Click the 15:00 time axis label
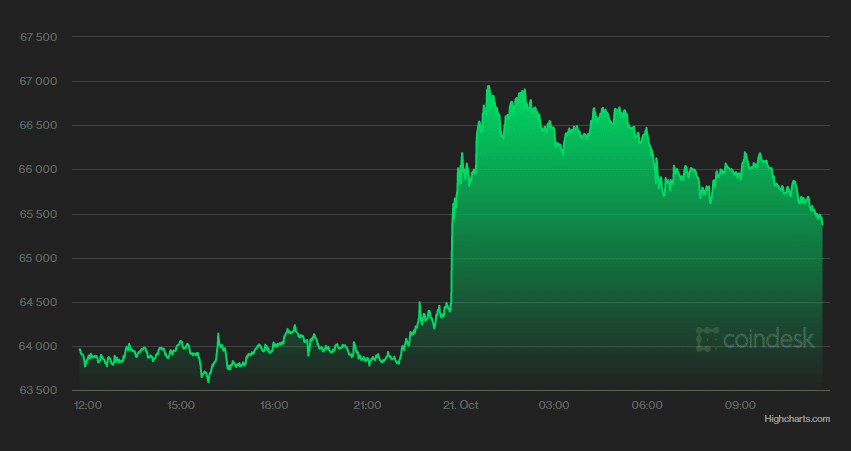Viewport: 851px width, 451px height. (181, 405)
